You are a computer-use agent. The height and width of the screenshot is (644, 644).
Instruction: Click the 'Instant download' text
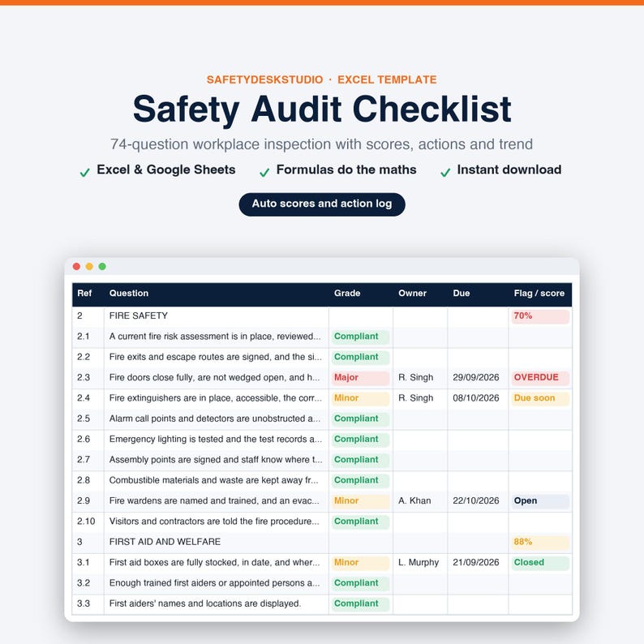509,170
